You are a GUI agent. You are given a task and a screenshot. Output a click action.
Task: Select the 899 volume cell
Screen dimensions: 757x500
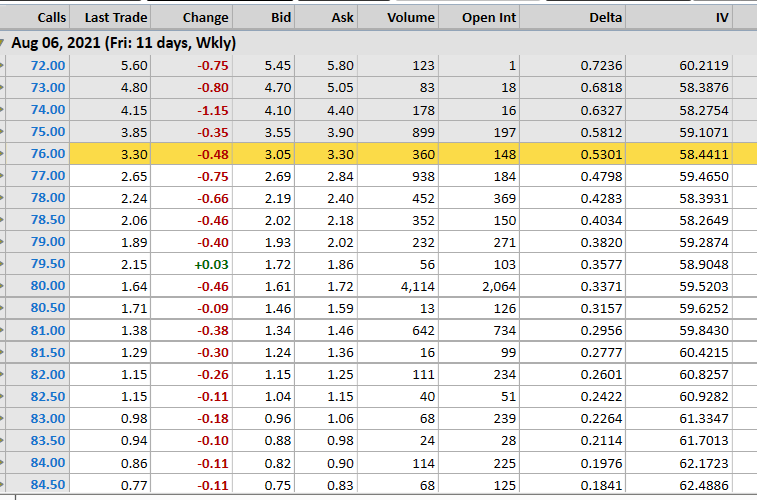[x=423, y=132]
